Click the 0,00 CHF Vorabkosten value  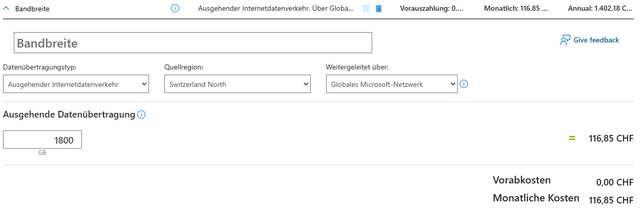(x=615, y=182)
